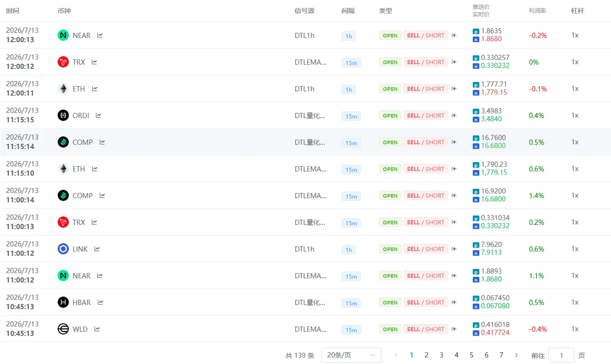
Task: Open the chart icon beside LINK
Action: (x=97, y=249)
